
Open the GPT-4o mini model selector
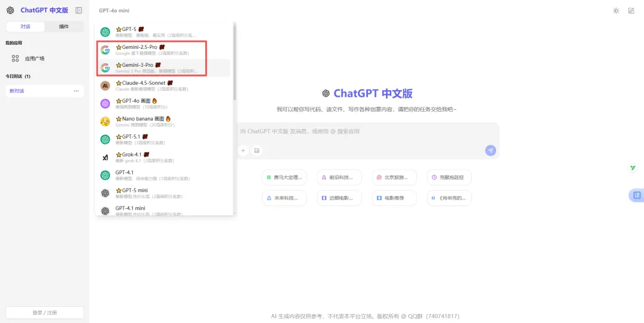coord(114,11)
